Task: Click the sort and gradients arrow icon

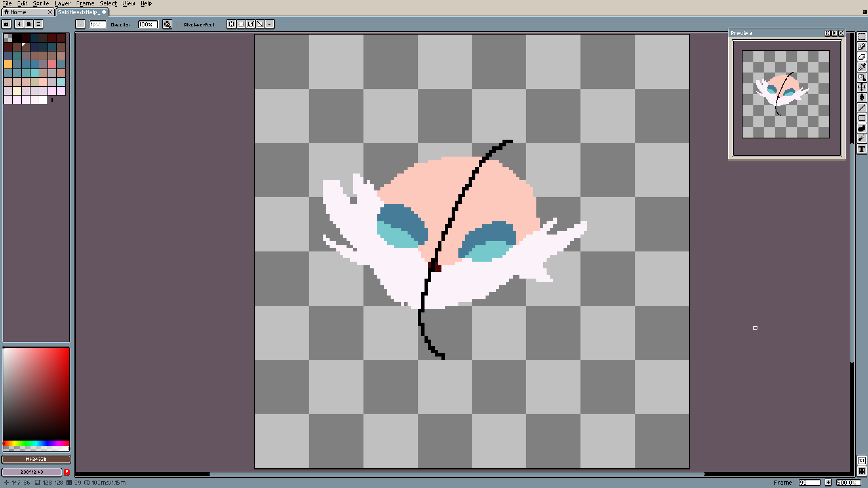Action: point(19,24)
